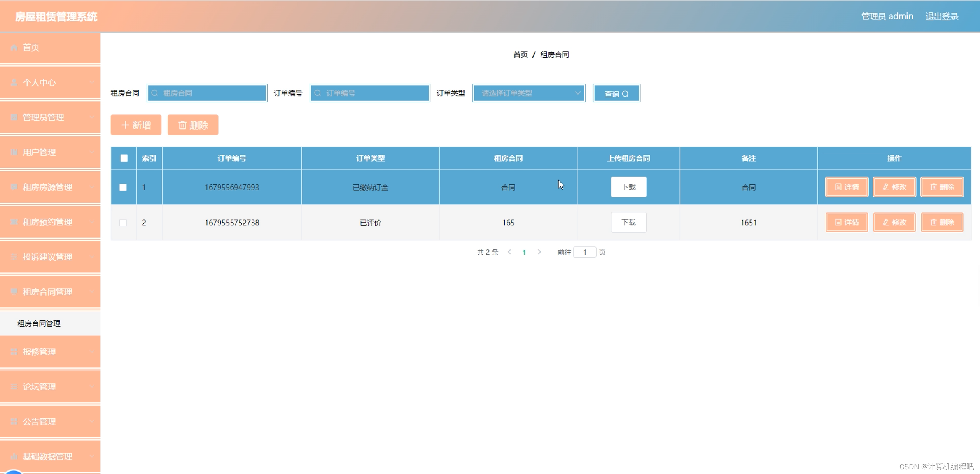Check the checkbox for row 1

pos(123,187)
